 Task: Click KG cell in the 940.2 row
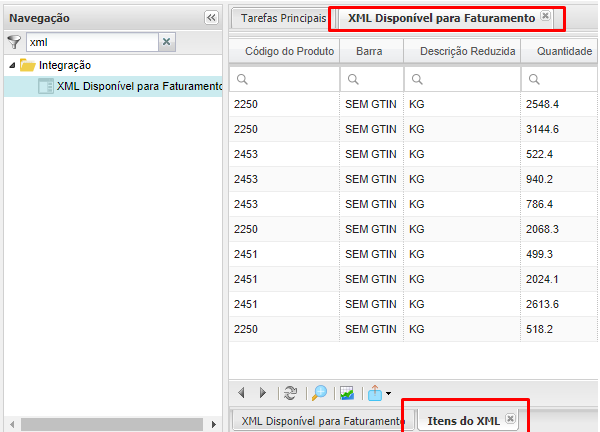[x=417, y=179]
